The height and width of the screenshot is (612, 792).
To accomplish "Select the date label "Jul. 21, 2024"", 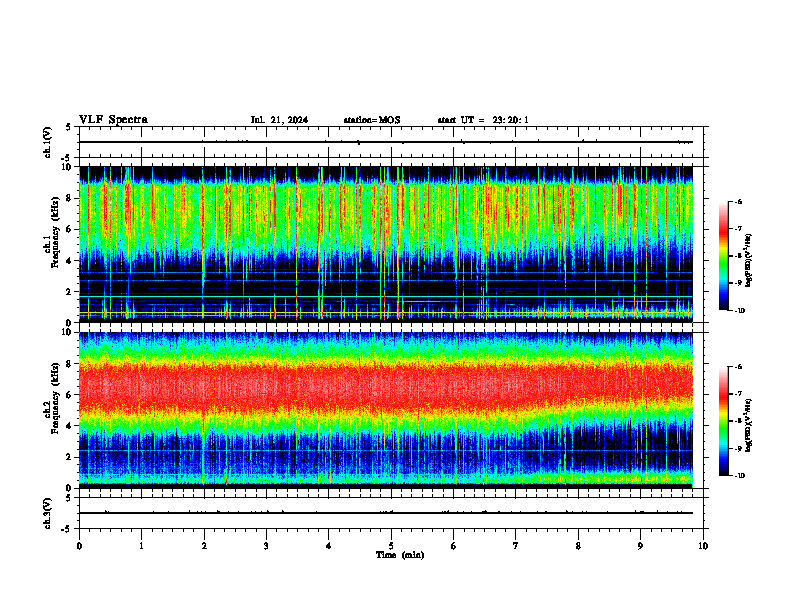I will click(279, 120).
